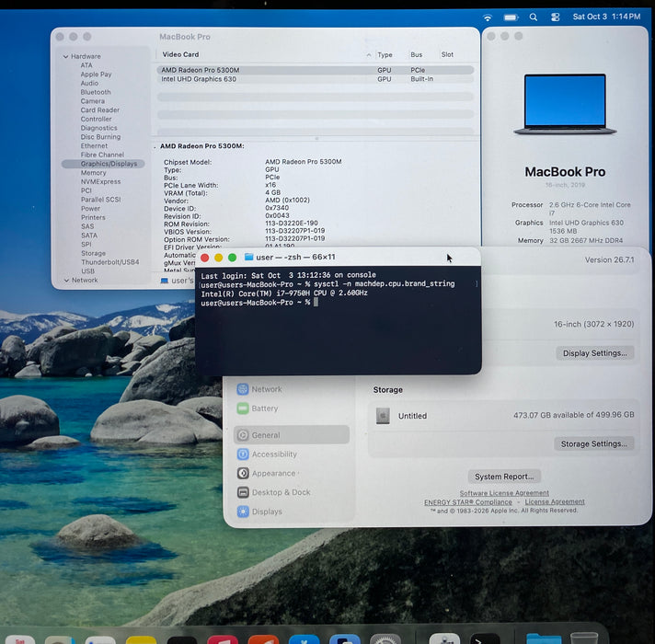Select Fibre Channel in the Hardware list

(x=102, y=155)
